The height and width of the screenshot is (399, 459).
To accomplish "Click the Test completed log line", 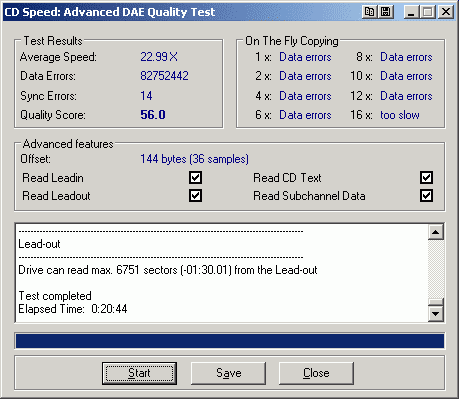I will click(x=55, y=296).
